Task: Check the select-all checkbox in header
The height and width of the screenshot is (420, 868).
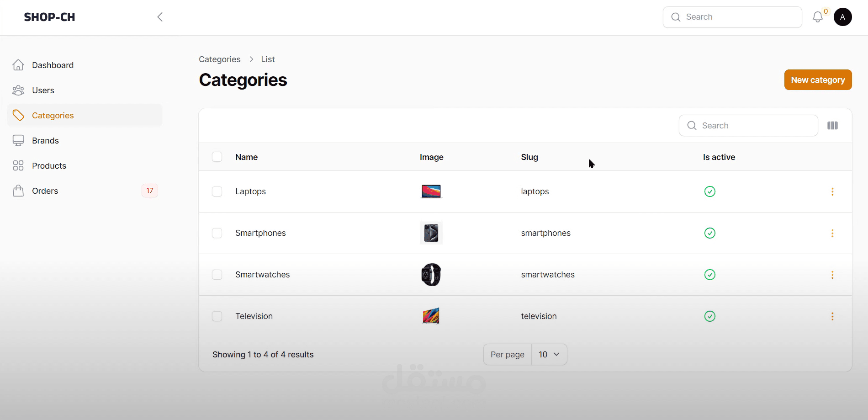Action: click(x=217, y=157)
